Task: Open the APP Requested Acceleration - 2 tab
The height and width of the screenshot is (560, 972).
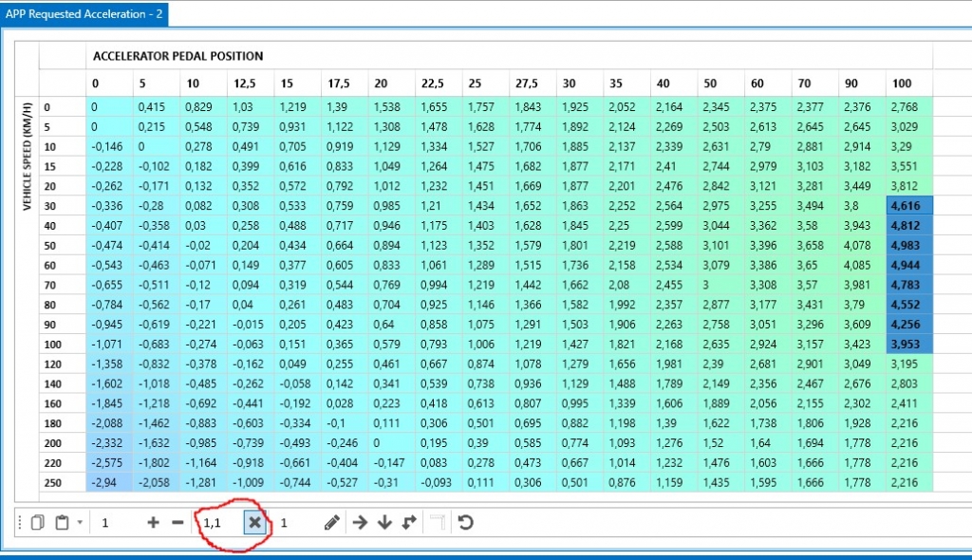Action: pyautogui.click(x=84, y=13)
